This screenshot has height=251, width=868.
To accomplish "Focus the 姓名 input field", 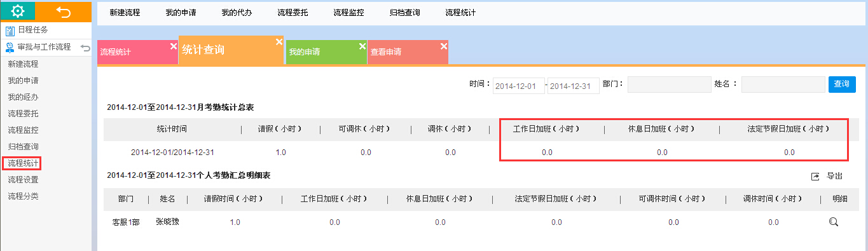I will [x=783, y=85].
